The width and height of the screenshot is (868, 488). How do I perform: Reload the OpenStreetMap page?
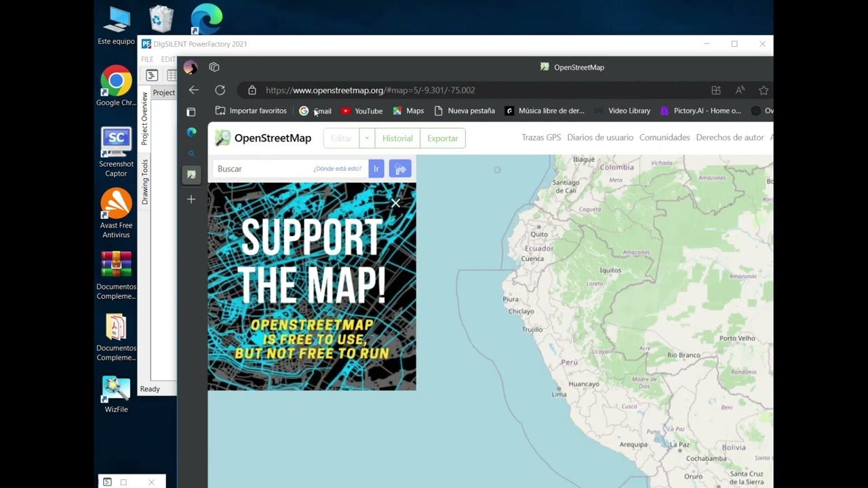point(220,90)
